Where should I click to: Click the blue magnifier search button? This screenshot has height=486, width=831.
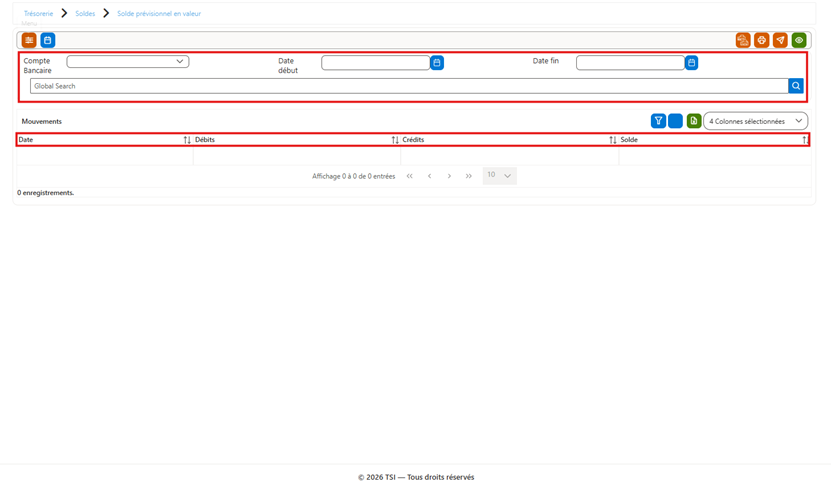click(796, 86)
